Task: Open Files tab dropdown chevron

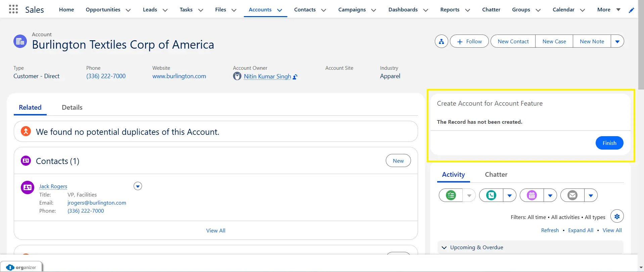Action: pyautogui.click(x=234, y=10)
